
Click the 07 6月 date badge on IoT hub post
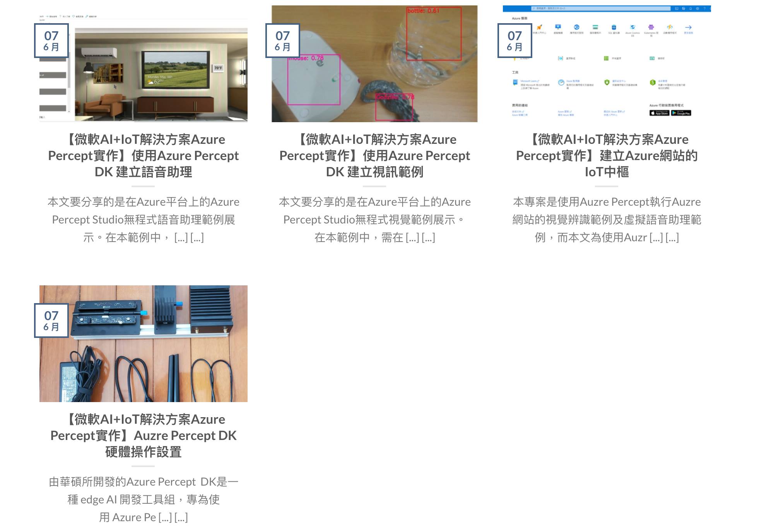pos(515,41)
